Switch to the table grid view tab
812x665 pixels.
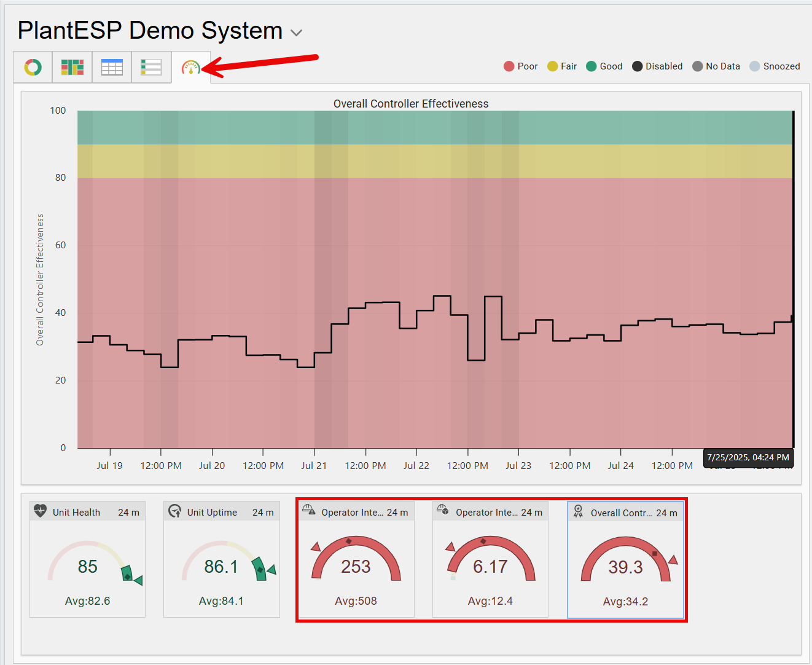coord(112,67)
